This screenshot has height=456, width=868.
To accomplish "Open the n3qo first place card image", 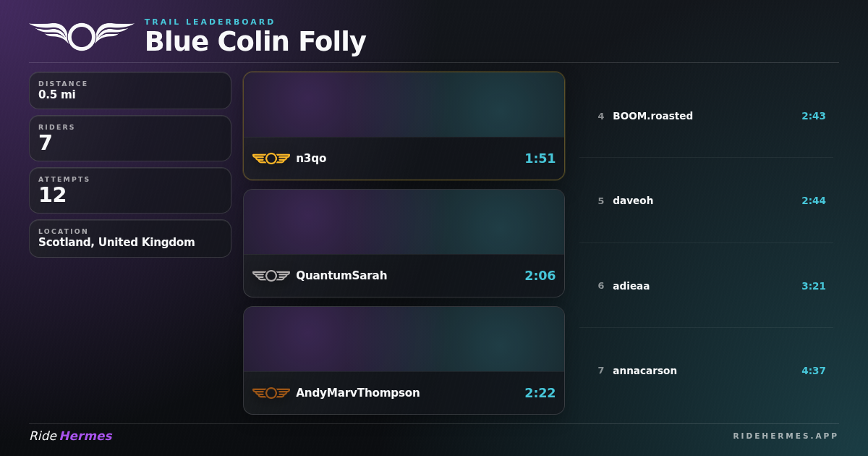I will tap(404, 105).
